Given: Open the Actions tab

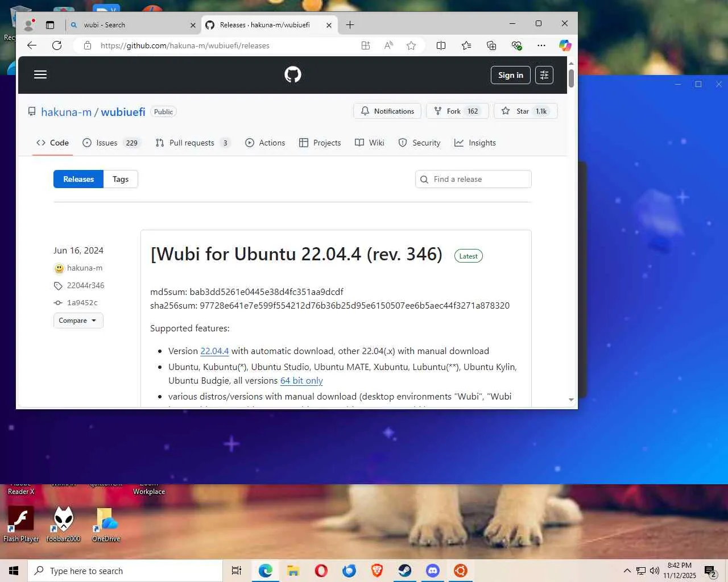Looking at the screenshot, I should (265, 143).
